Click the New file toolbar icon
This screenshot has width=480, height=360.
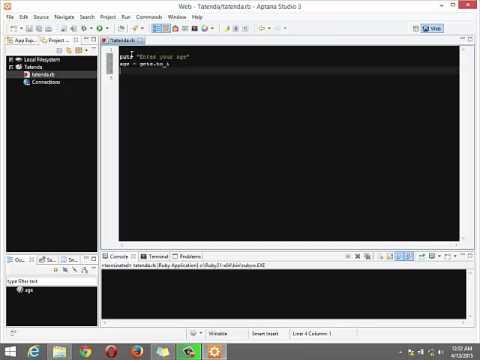(x=13, y=29)
